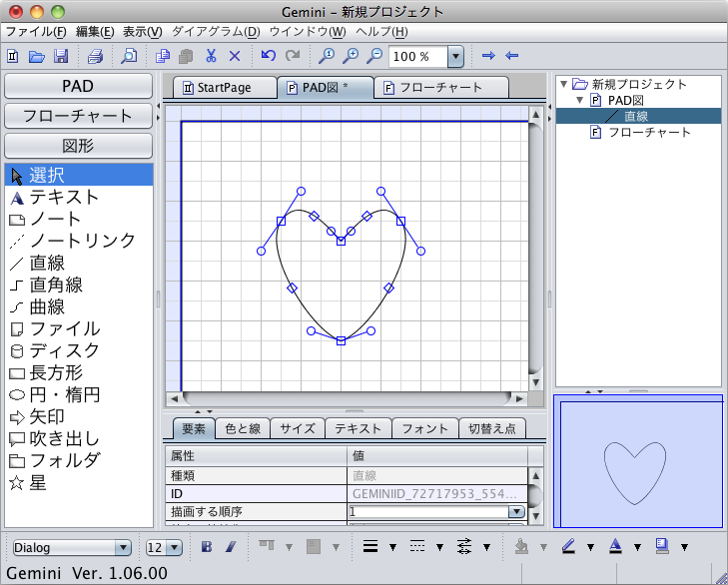Select the ノートリンク note link tool

[79, 241]
